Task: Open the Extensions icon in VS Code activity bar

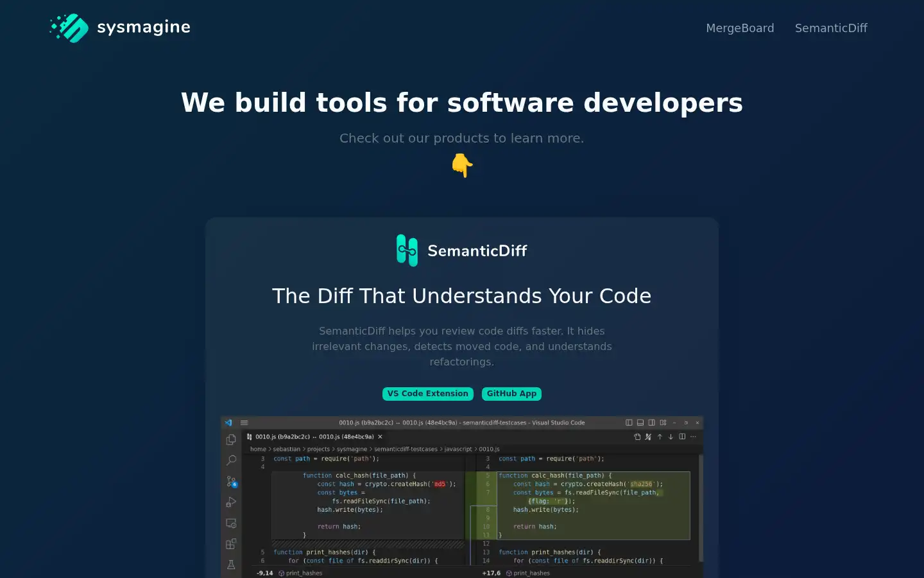Action: coord(231,544)
